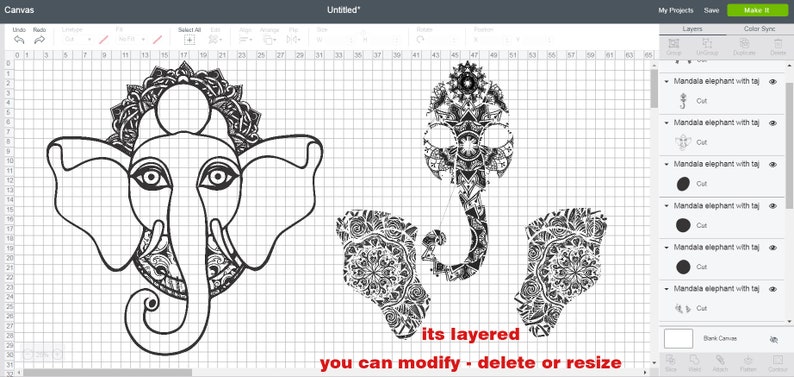
Task: Click the Blank Canvas label
Action: [x=720, y=339]
